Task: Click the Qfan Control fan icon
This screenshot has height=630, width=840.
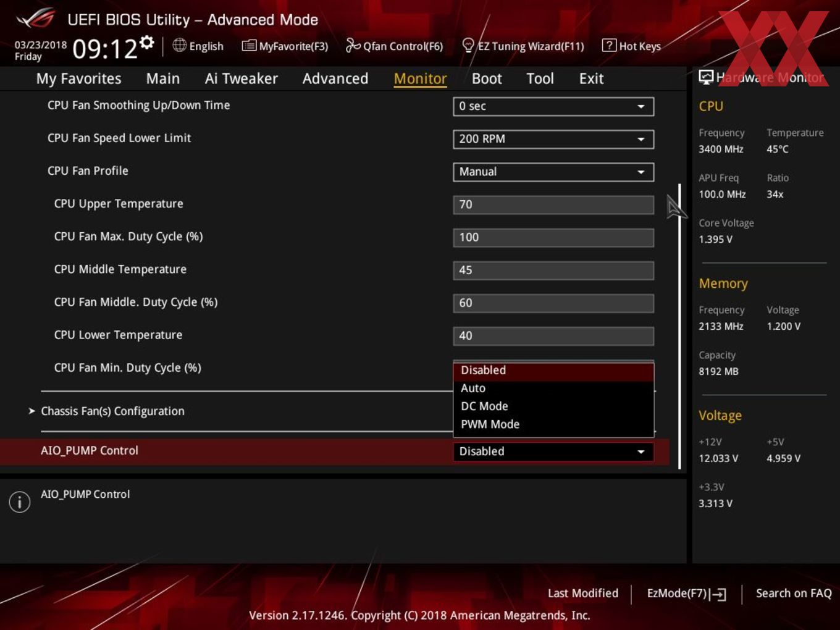Action: coord(353,46)
